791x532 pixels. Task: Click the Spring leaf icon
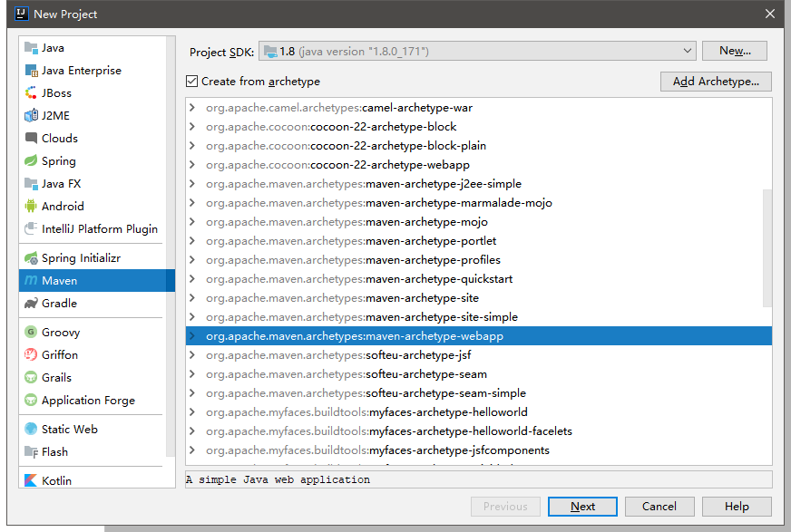coord(31,160)
